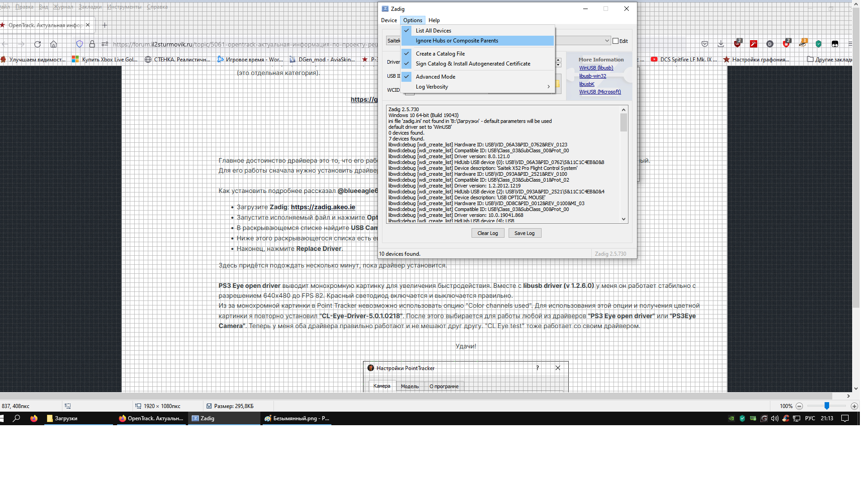Open the notification center icon
The image size is (868, 488).
coord(844,418)
